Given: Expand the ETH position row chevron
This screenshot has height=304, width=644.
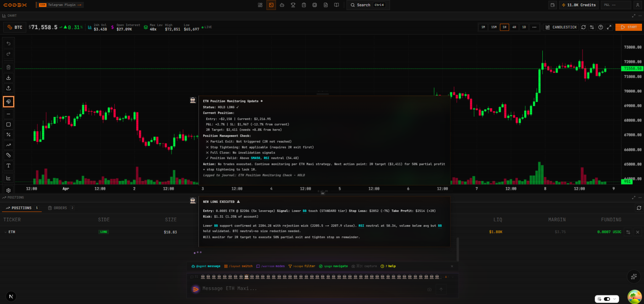Looking at the screenshot, I should 5,232.
